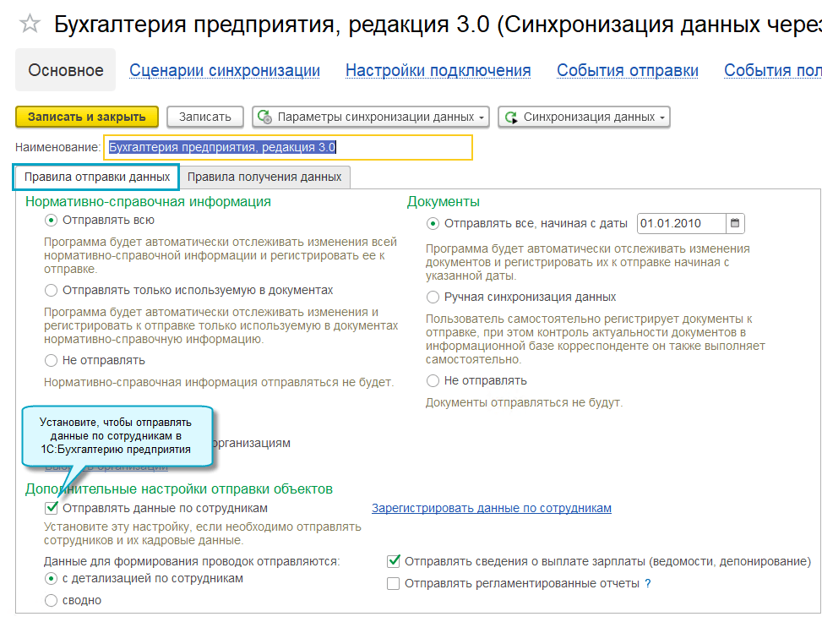Screen dimensions: 822x644
Task: Enable Отправлять регламентированные отчеты checkbox
Action: pos(393,583)
